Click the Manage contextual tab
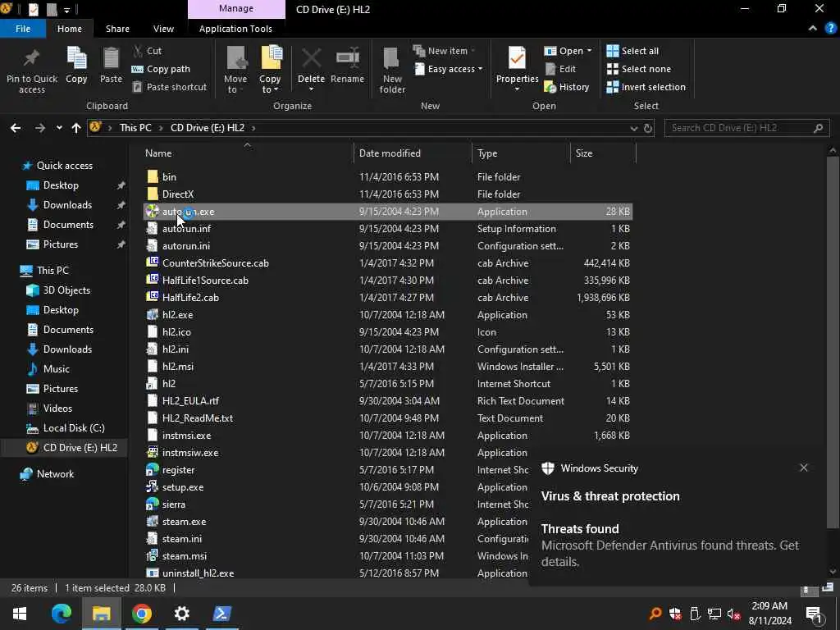Viewport: 840px width, 630px height. 236,9
